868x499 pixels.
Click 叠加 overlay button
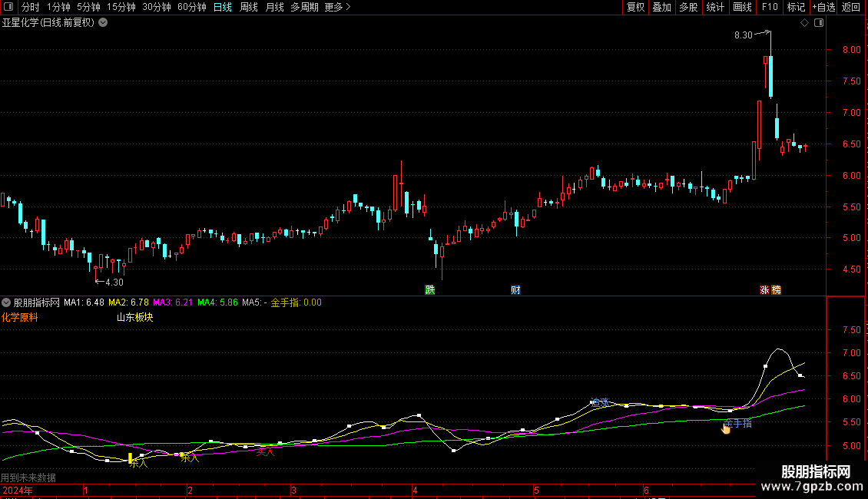pyautogui.click(x=661, y=7)
